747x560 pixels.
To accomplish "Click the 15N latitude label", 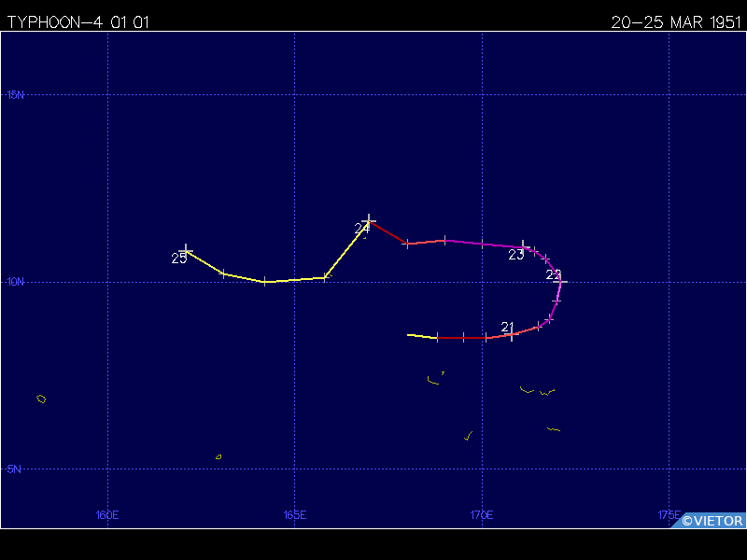I will pos(15,95).
